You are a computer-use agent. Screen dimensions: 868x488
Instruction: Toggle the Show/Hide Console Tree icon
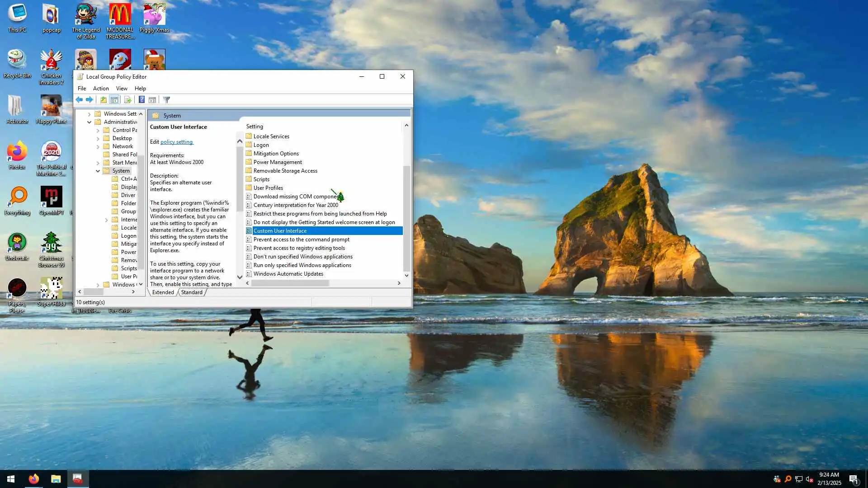tap(114, 100)
